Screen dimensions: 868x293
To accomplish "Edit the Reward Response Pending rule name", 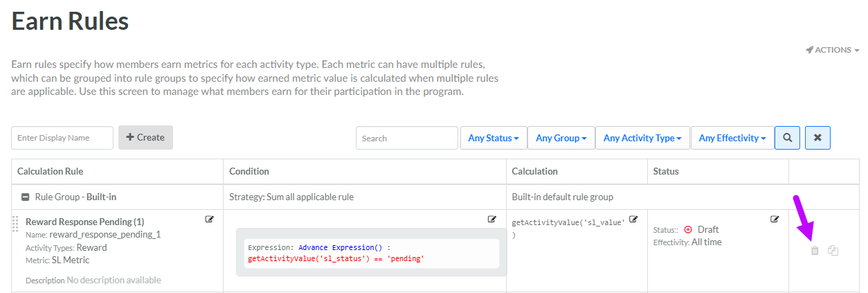I will click(x=209, y=220).
